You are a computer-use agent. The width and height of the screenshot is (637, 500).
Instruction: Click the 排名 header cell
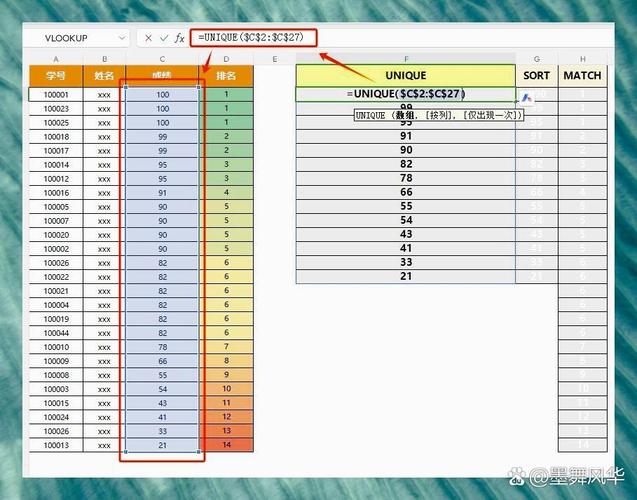point(226,75)
